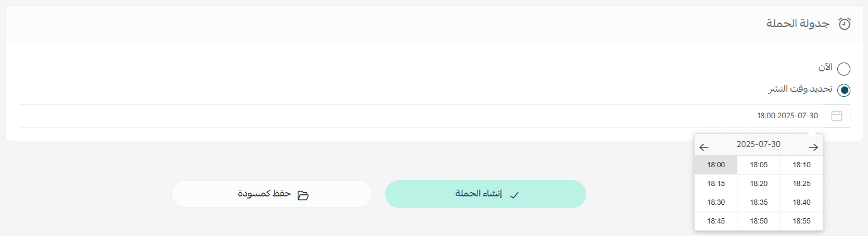Image resolution: width=868 pixels, height=236 pixels.
Task: Choose 18:00 time slot
Action: [716, 165]
